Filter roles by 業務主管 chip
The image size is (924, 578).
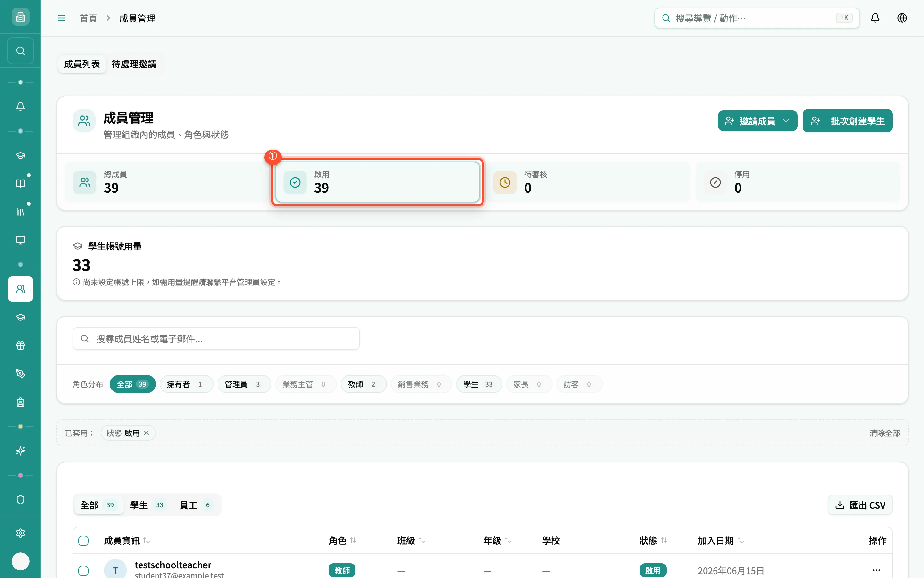click(306, 384)
